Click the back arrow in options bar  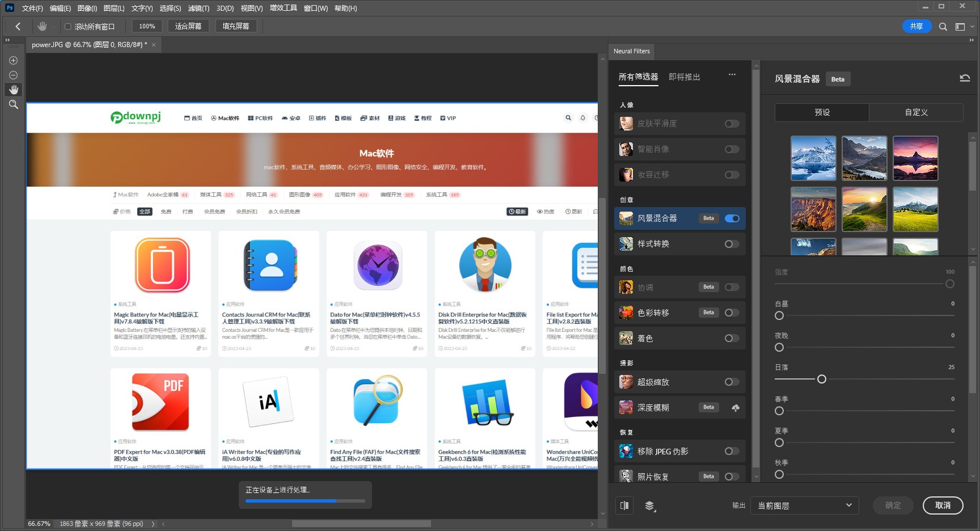[x=18, y=26]
